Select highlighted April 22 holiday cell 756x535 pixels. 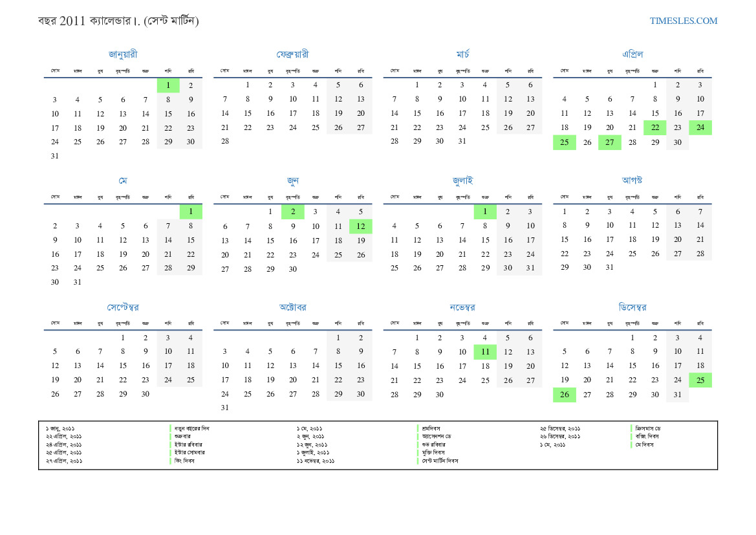pyautogui.click(x=655, y=127)
